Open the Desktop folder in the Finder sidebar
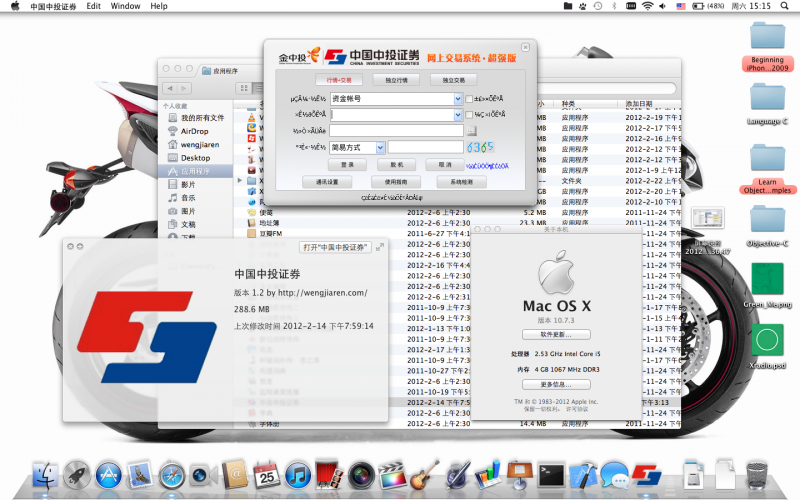The height and width of the screenshot is (500, 800). [195, 158]
